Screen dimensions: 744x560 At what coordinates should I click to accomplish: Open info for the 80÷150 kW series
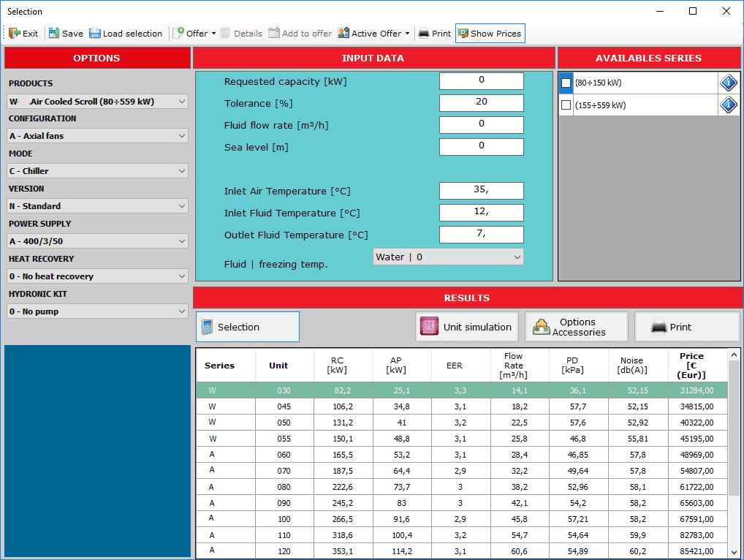point(728,83)
